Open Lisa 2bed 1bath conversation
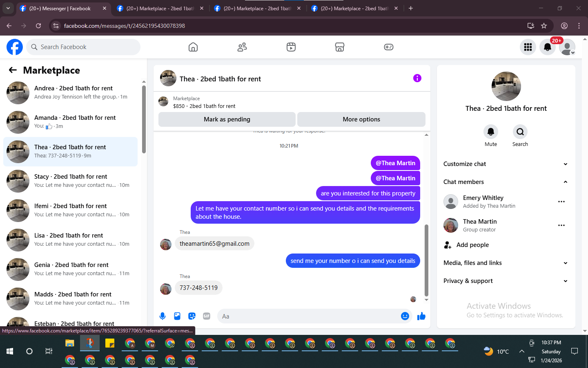The height and width of the screenshot is (368, 588). [70, 240]
